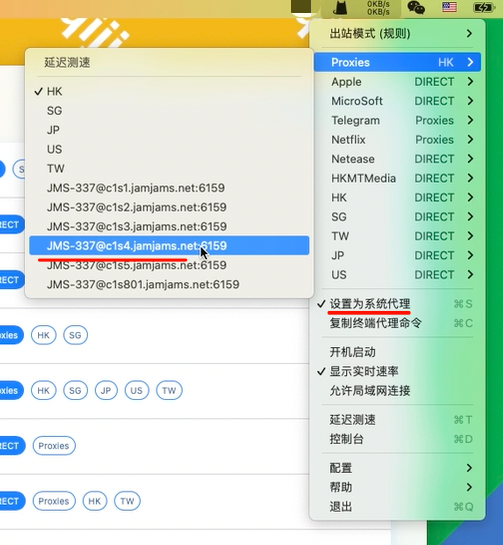Click SG pill in the two-pill HK SG row

click(75, 335)
